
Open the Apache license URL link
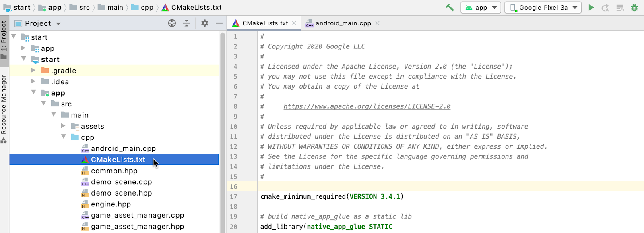click(367, 106)
